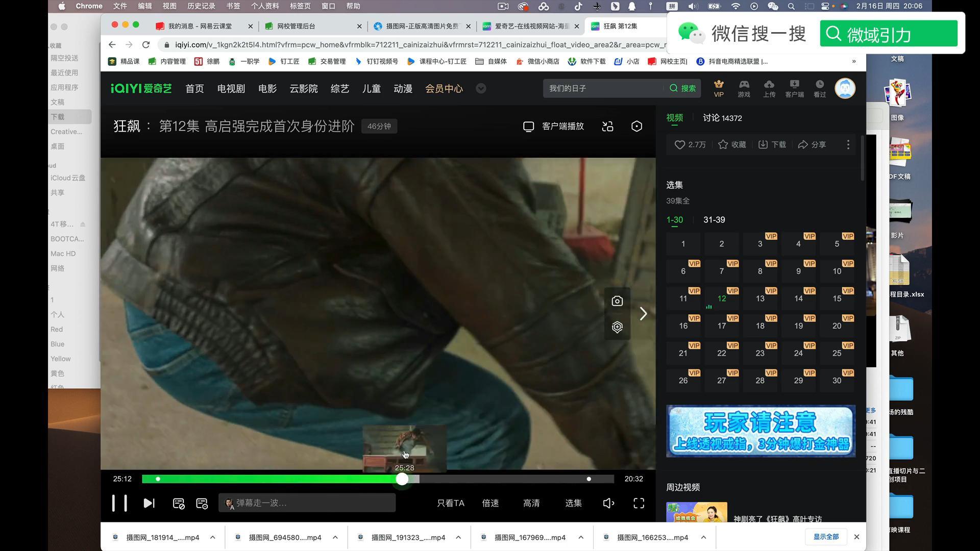
Task: Open the 周边视频 thumbnail
Action: click(696, 512)
